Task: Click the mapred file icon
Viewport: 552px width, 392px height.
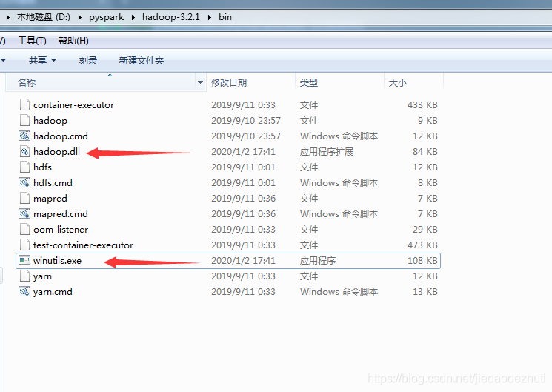Action: tap(24, 199)
